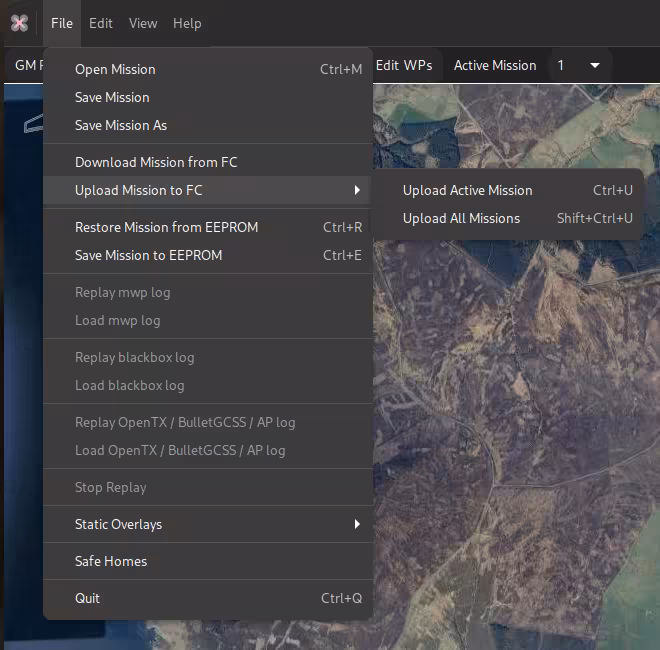Click the Active Mission value 1
Viewport: 660px width, 650px height.
(x=561, y=65)
